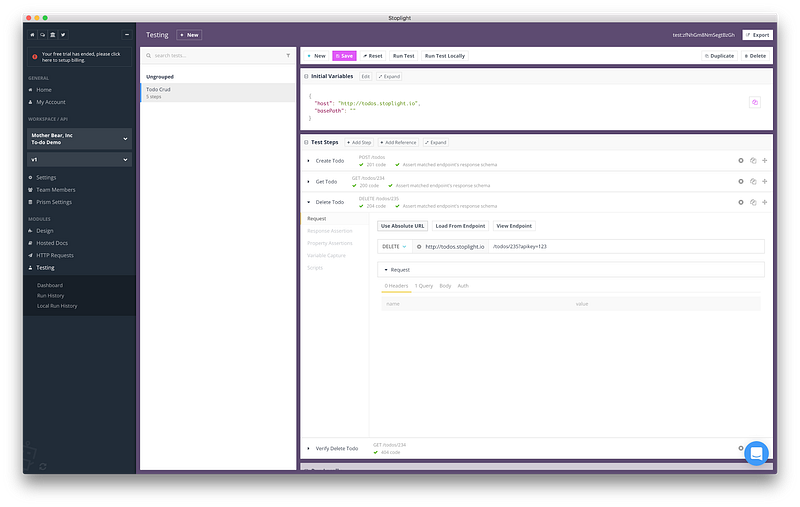
Task: Click the refresh icon at sidebar bottom
Action: point(43,467)
